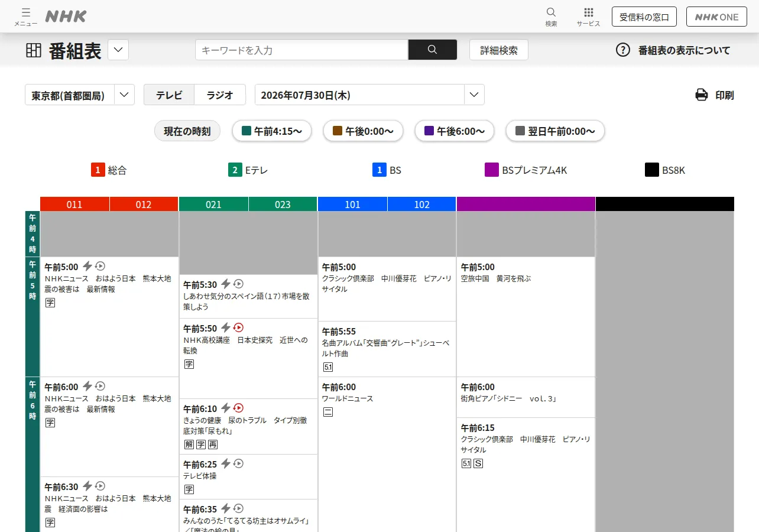Select the 021 channel tab
Image resolution: width=759 pixels, height=532 pixels.
tap(213, 205)
